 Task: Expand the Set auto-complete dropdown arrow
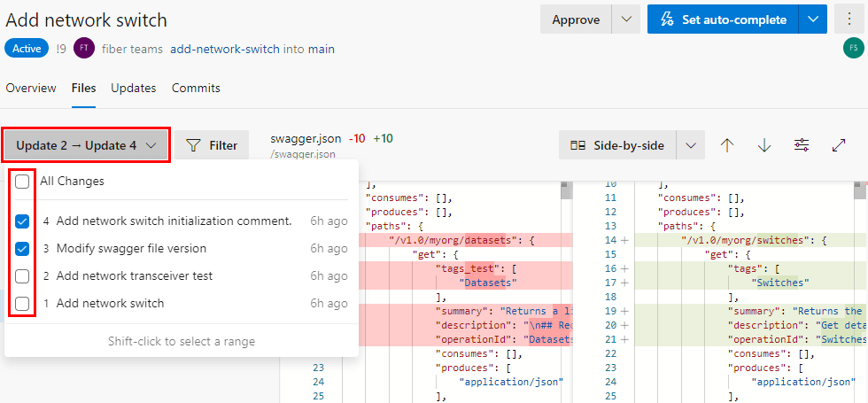812,19
